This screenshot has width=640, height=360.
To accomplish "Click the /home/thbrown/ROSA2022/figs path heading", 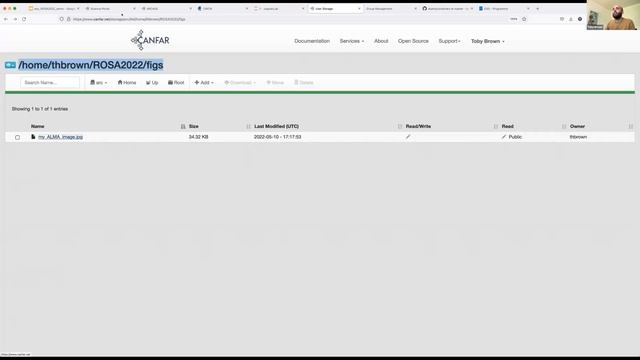I will 91,65.
